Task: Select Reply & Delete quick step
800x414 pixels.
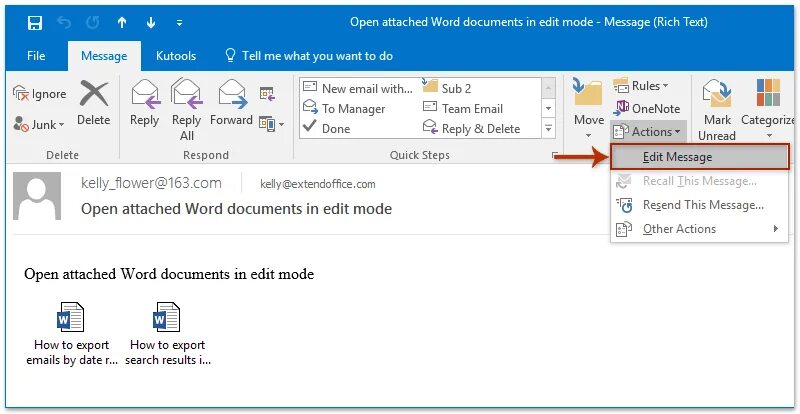Action: click(471, 129)
